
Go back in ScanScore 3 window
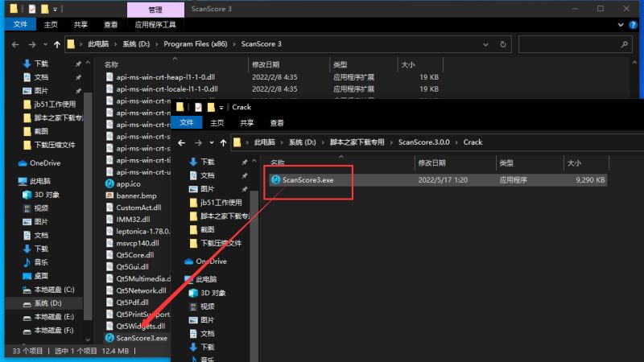coord(15,44)
